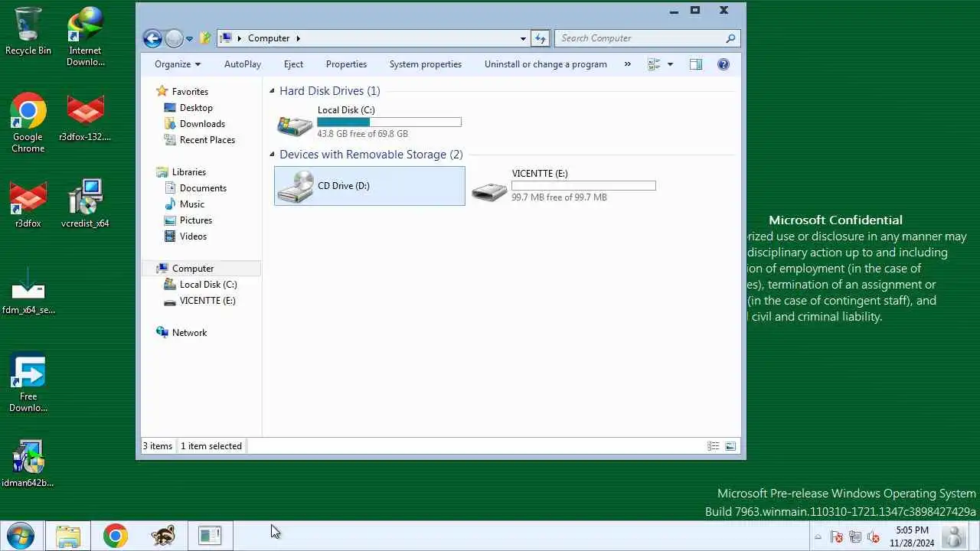The width and height of the screenshot is (980, 551).
Task: Show more toolbar commands chevron
Action: [x=628, y=64]
